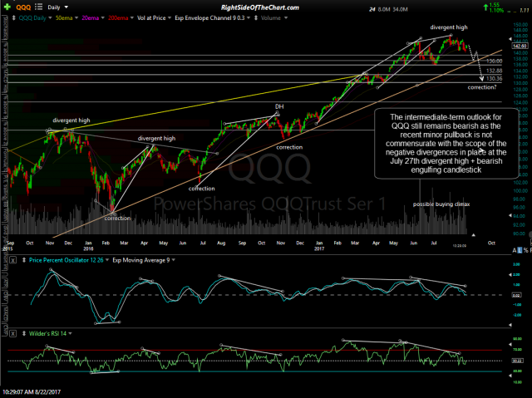This screenshot has width=532, height=398.
Task: Select the Vol at Price indicator label
Action: click(x=151, y=18)
